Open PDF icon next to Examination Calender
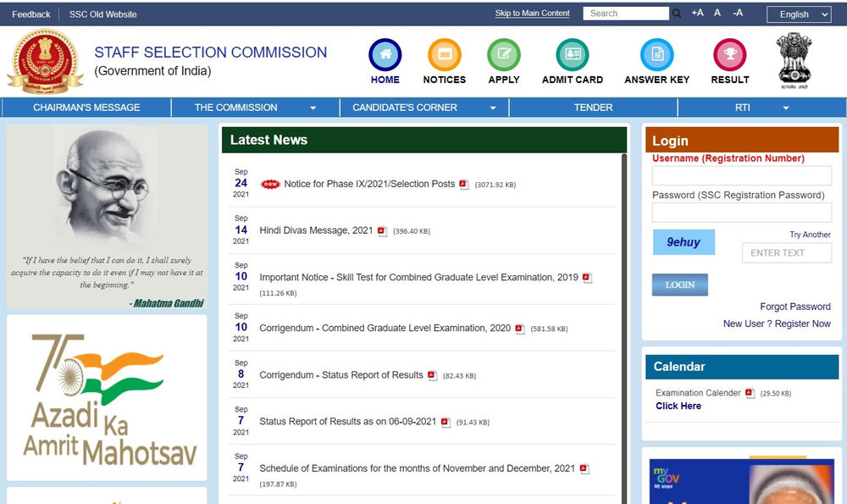This screenshot has width=847, height=504. (750, 393)
